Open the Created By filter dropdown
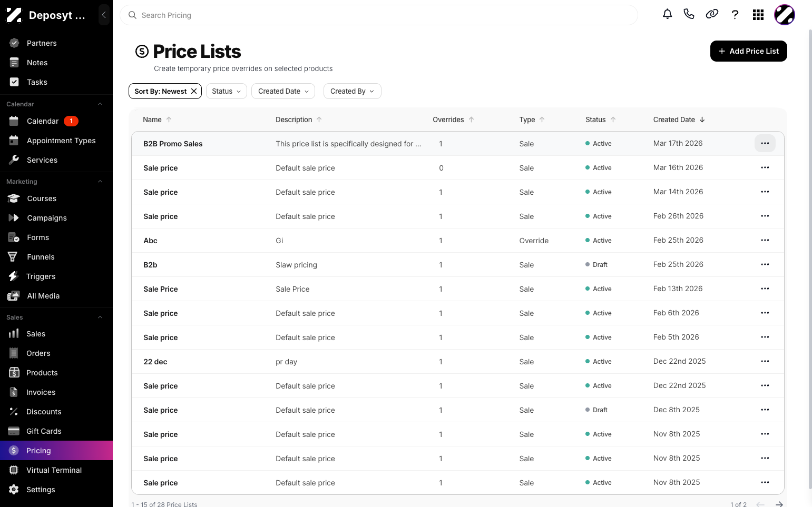Image resolution: width=812 pixels, height=507 pixels. pyautogui.click(x=352, y=91)
